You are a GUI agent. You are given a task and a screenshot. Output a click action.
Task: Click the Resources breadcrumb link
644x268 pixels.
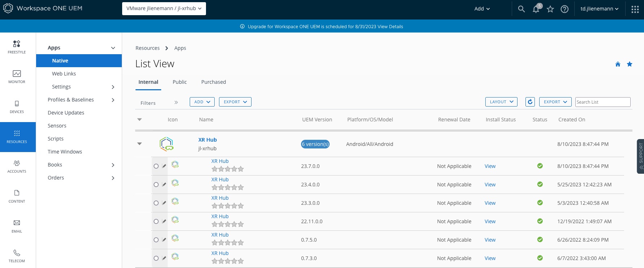coord(147,48)
